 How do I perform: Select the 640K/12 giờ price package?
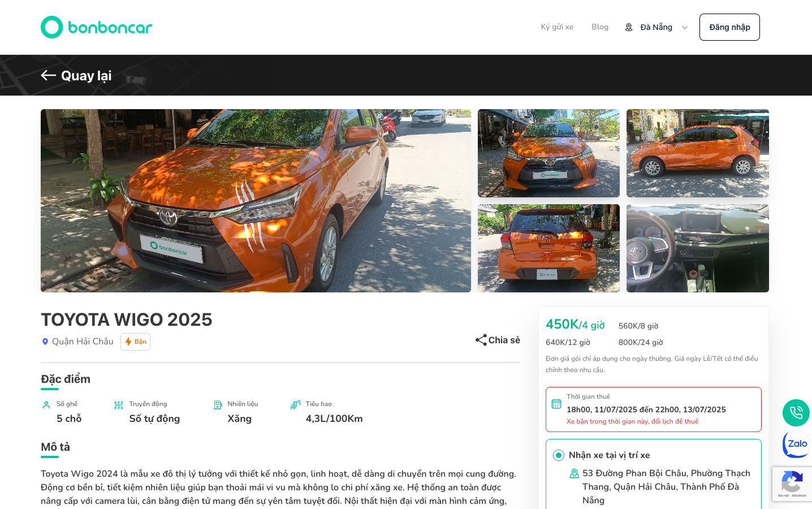coord(568,342)
